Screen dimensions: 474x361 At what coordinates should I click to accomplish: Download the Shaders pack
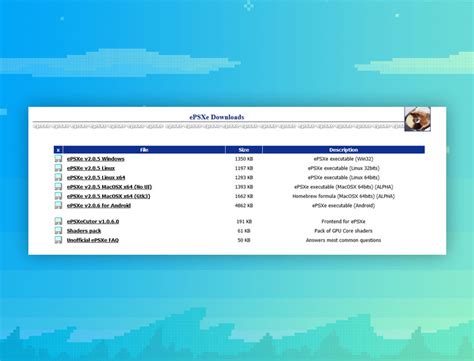84,231
